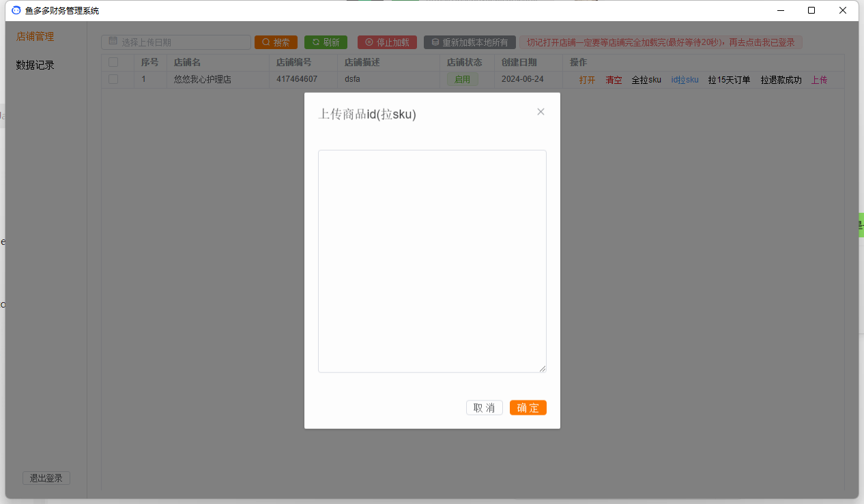This screenshot has height=504, width=864.
Task: Click the refresh icon on the 刷新 button
Action: (x=315, y=42)
